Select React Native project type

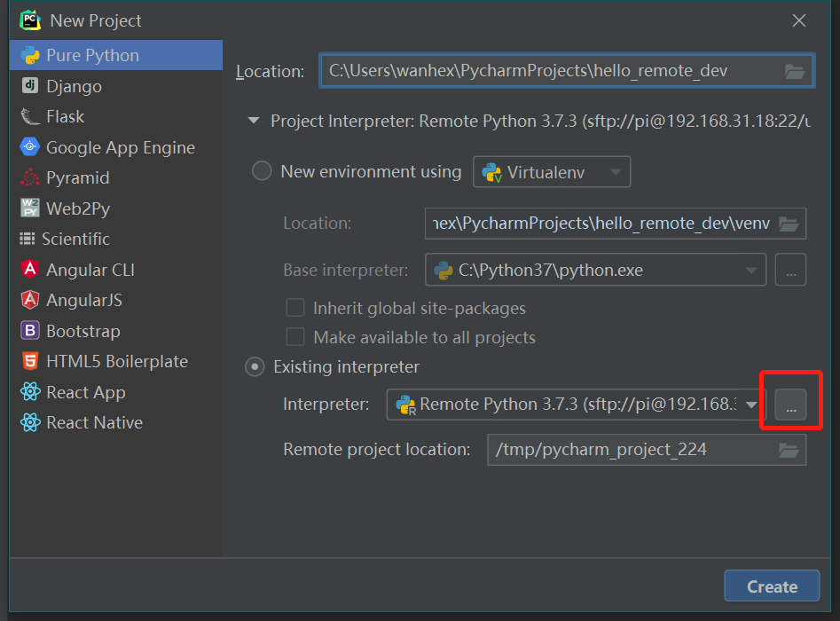(x=93, y=422)
